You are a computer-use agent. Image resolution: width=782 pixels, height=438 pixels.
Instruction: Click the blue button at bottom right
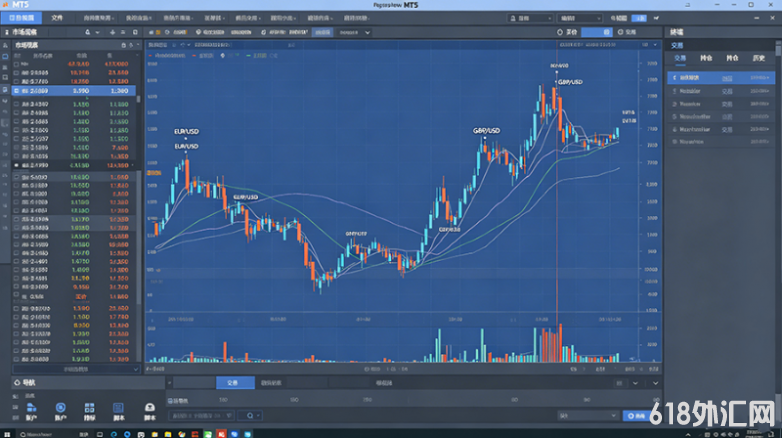point(637,416)
